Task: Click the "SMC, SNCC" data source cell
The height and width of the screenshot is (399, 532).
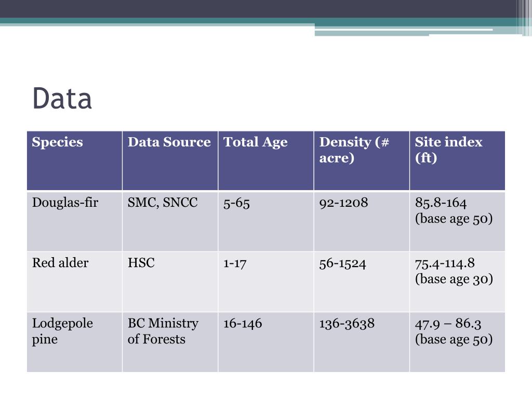Action: [170, 221]
